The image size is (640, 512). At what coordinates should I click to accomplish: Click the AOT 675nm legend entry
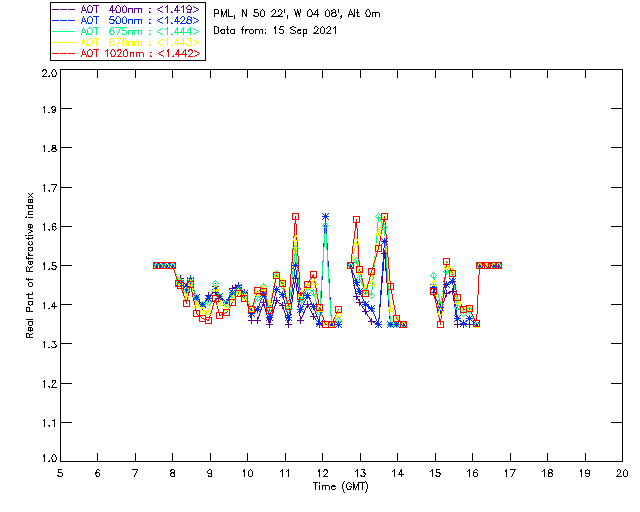pyautogui.click(x=127, y=31)
